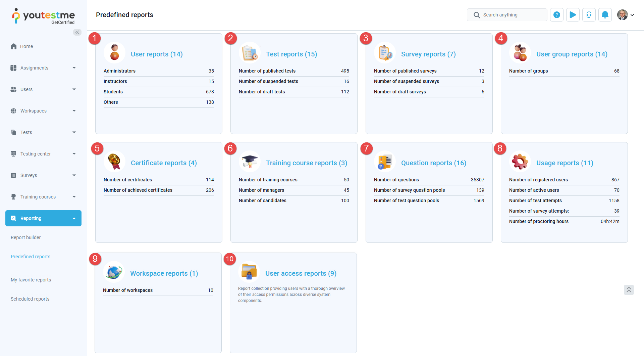644x356 pixels.
Task: Click the Survey reports icon
Action: (385, 53)
